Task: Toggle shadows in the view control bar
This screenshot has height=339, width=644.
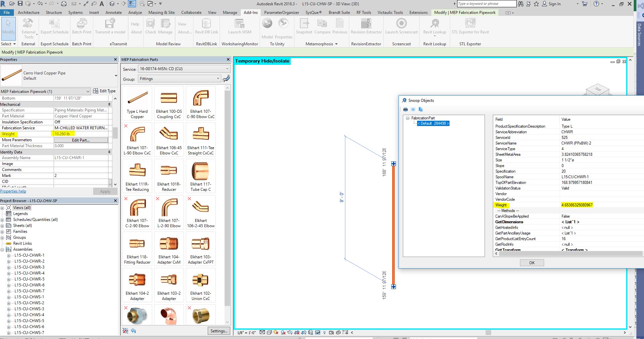Action: (x=283, y=333)
